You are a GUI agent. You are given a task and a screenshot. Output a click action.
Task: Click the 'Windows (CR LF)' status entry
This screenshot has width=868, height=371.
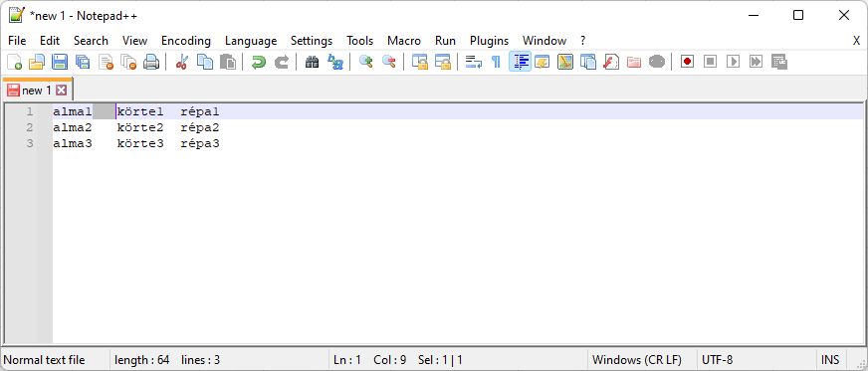[637, 360]
